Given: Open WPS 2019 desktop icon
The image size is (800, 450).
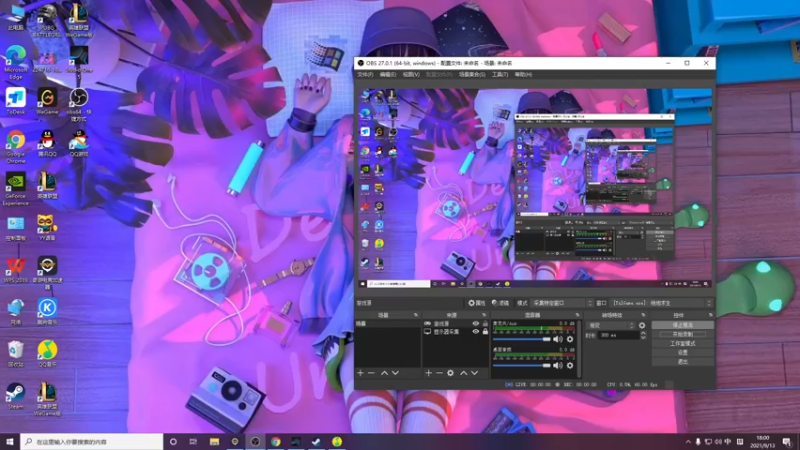Looking at the screenshot, I should point(16,270).
